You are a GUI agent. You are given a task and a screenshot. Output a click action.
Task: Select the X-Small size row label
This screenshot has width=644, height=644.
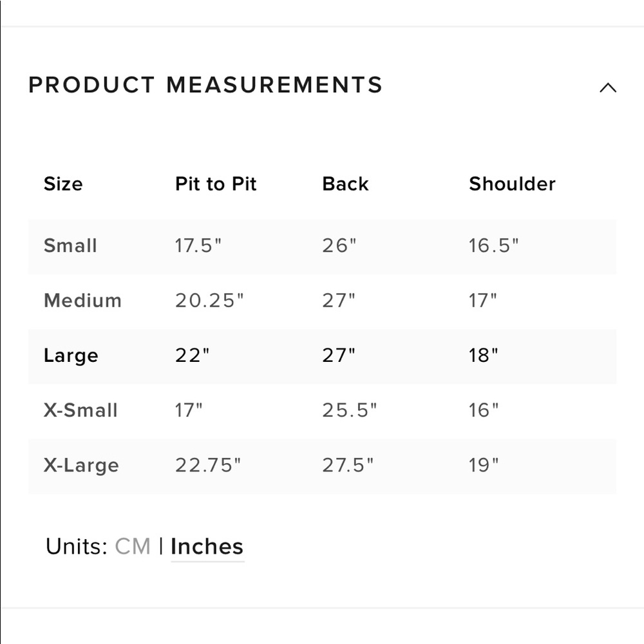pyautogui.click(x=80, y=410)
